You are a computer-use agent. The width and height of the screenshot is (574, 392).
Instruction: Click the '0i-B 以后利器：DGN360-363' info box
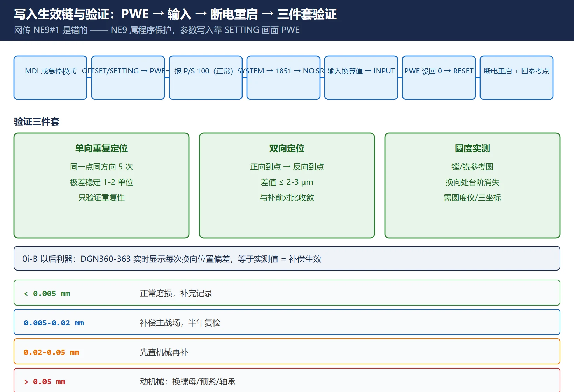(287, 258)
